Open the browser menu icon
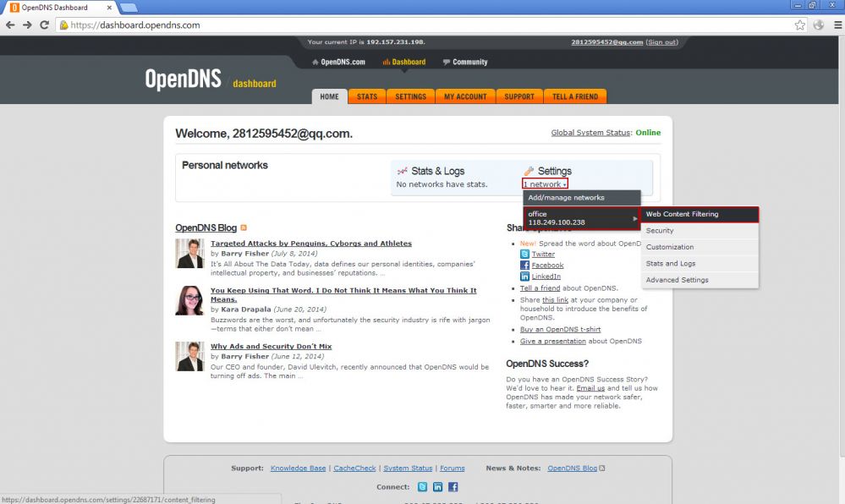The width and height of the screenshot is (845, 504). pyautogui.click(x=837, y=25)
